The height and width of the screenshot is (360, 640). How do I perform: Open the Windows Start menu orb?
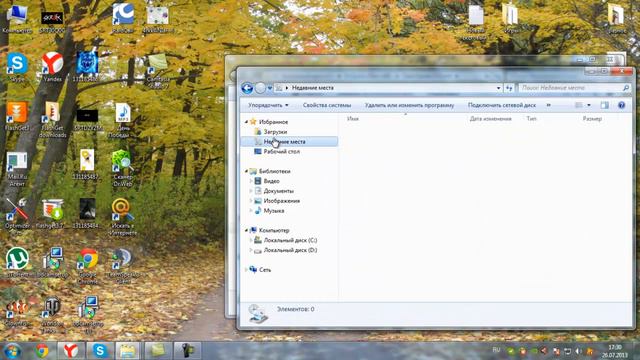point(12,351)
